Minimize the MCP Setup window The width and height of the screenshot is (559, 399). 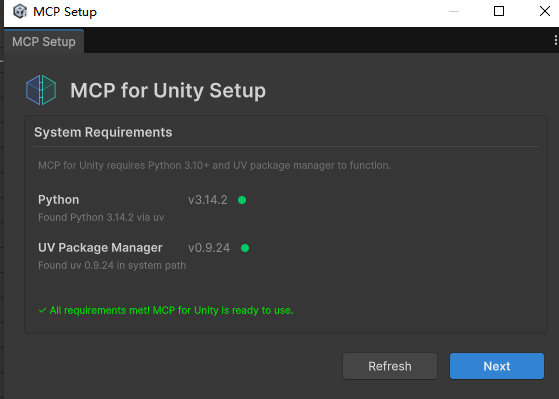[x=454, y=11]
